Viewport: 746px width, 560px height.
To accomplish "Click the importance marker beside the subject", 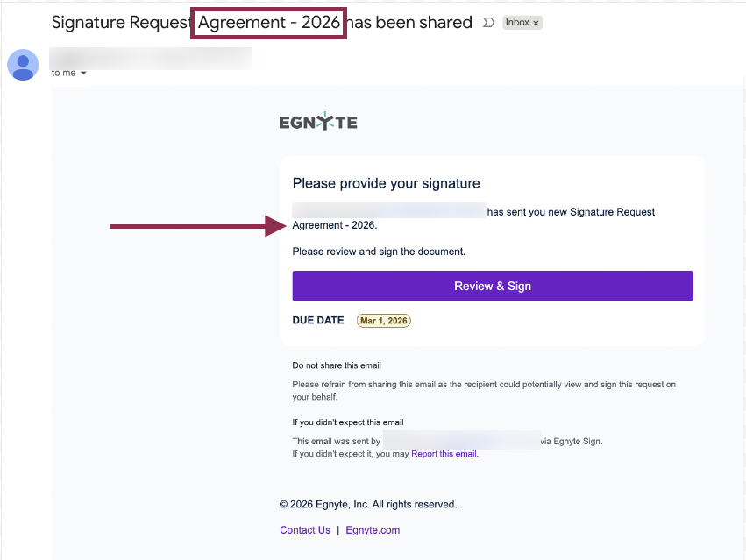I will (489, 23).
